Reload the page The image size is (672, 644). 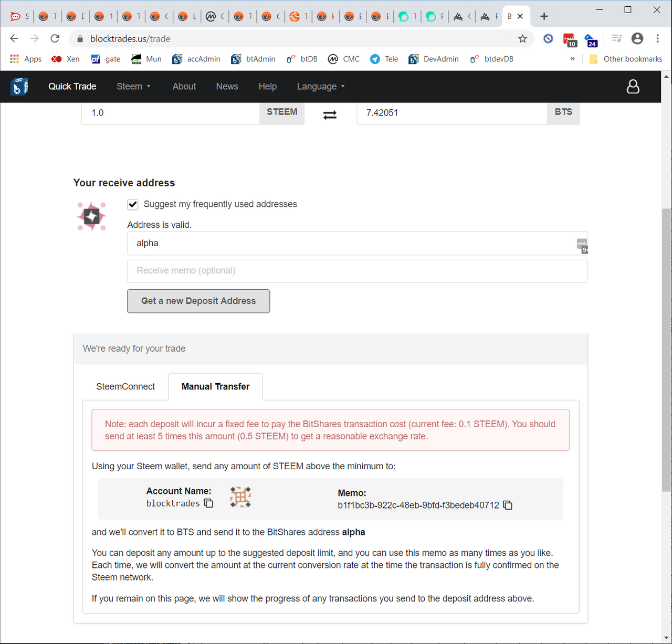[x=55, y=38]
